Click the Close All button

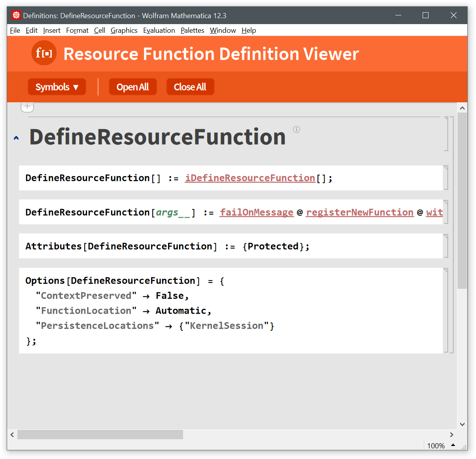[190, 87]
